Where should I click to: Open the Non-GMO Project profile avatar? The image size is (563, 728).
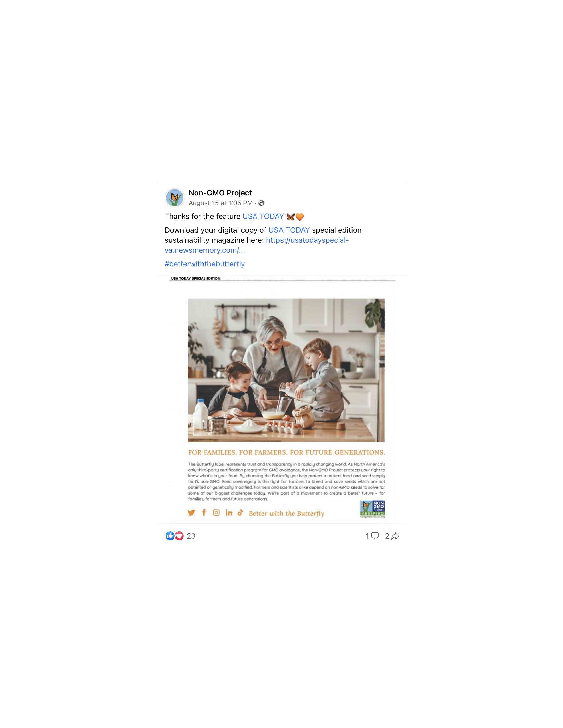174,197
